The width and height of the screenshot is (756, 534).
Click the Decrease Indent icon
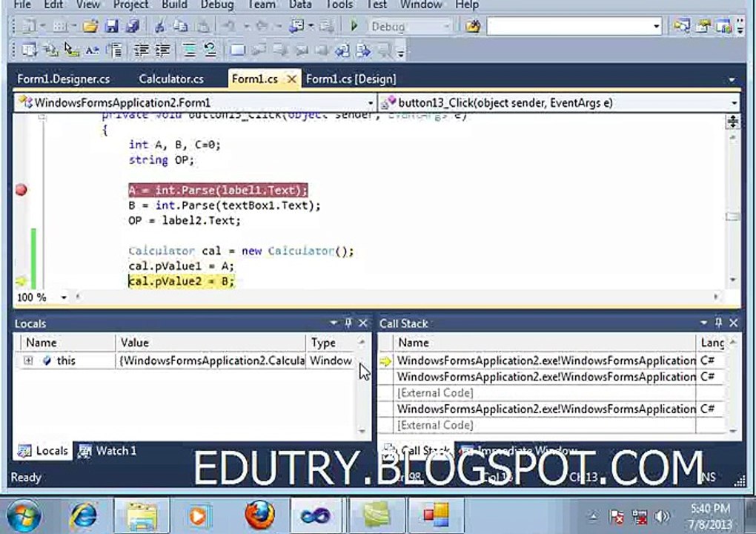142,50
